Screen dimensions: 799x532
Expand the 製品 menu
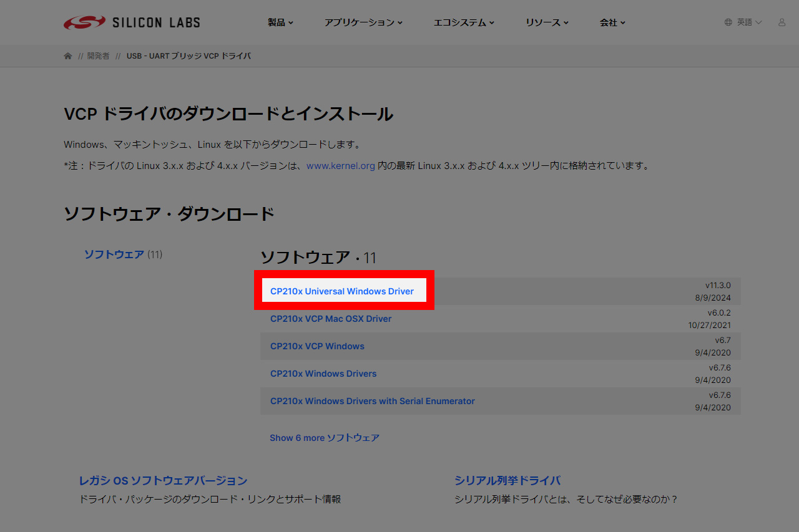click(x=280, y=22)
